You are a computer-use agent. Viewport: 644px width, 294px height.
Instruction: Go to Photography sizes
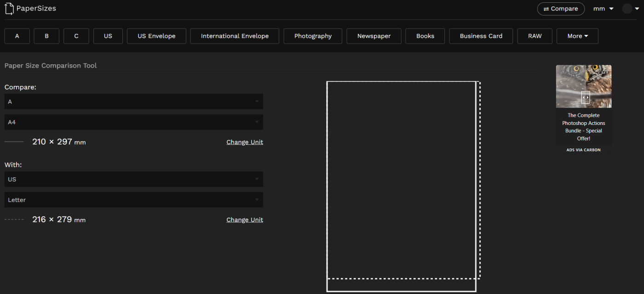point(313,36)
